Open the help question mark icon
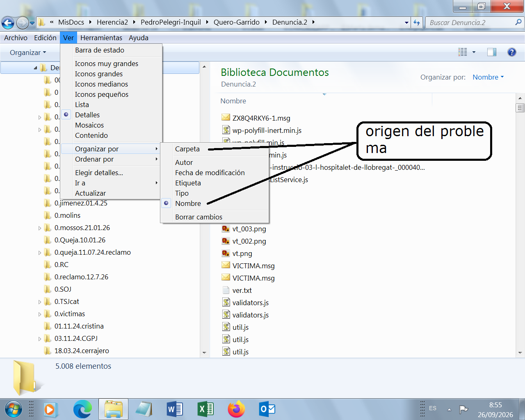Image resolution: width=525 pixels, height=420 pixels. (x=511, y=52)
